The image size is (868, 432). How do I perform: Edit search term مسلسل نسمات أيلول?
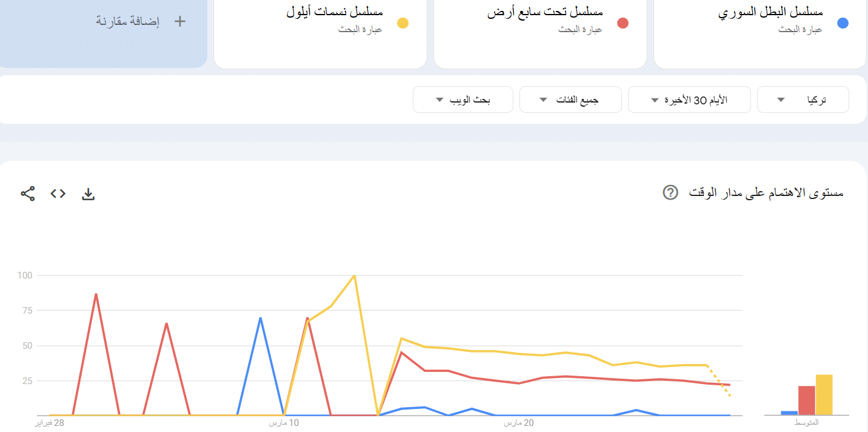[335, 13]
